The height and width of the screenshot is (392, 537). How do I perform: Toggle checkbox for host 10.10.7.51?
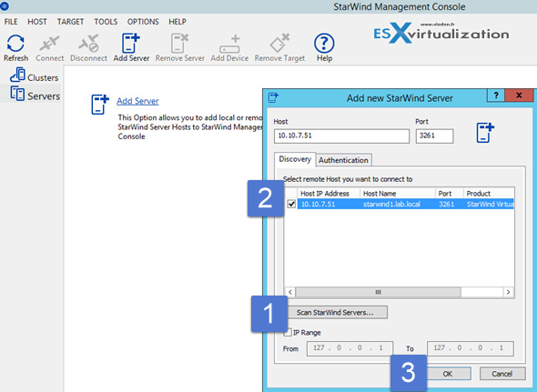[291, 204]
